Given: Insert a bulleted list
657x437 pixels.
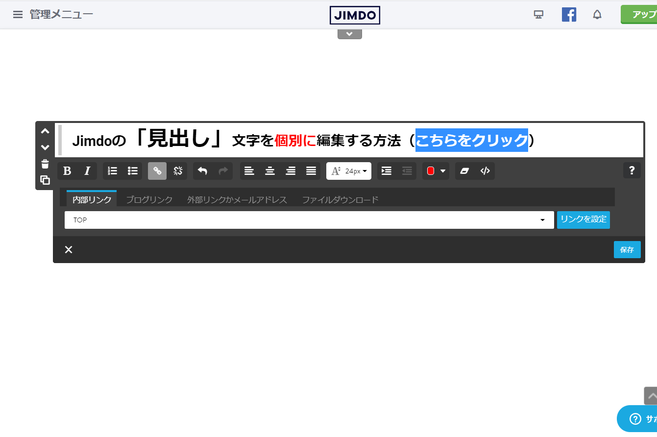Looking at the screenshot, I should (133, 171).
